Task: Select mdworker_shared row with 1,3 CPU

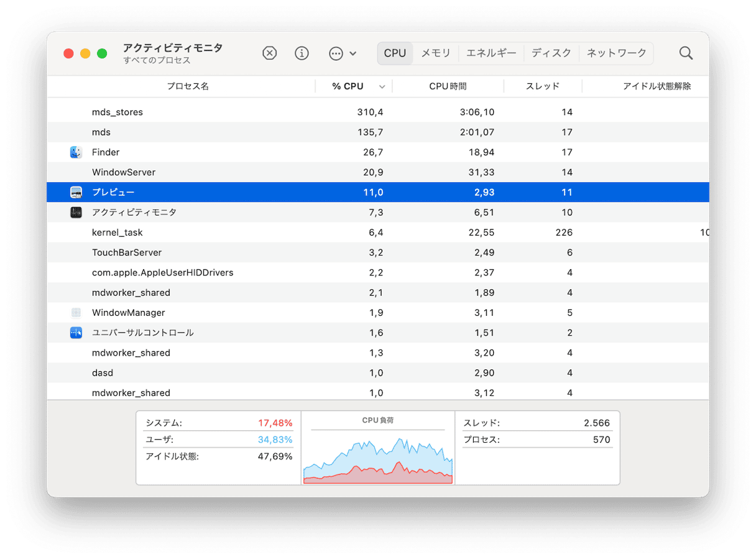Action: (378, 353)
